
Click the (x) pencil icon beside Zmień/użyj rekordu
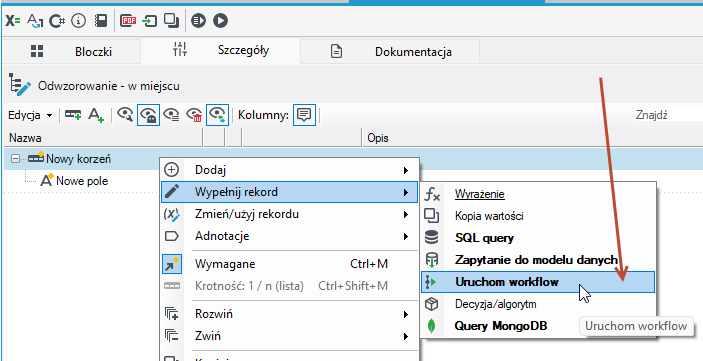click(x=172, y=214)
